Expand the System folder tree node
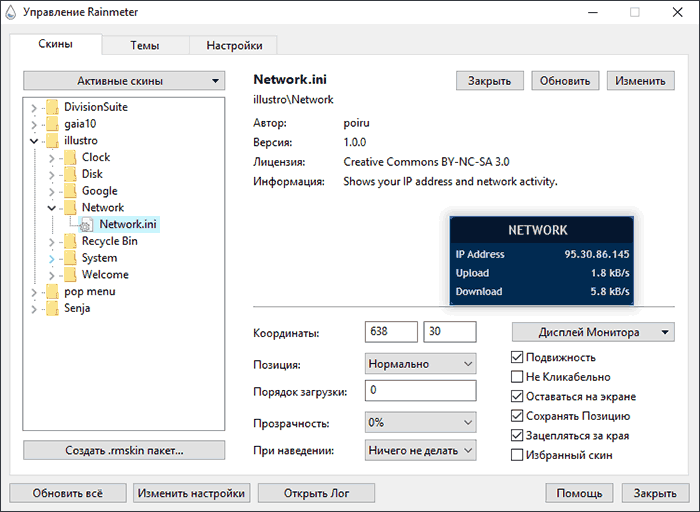This screenshot has height=512, width=700. click(x=51, y=258)
